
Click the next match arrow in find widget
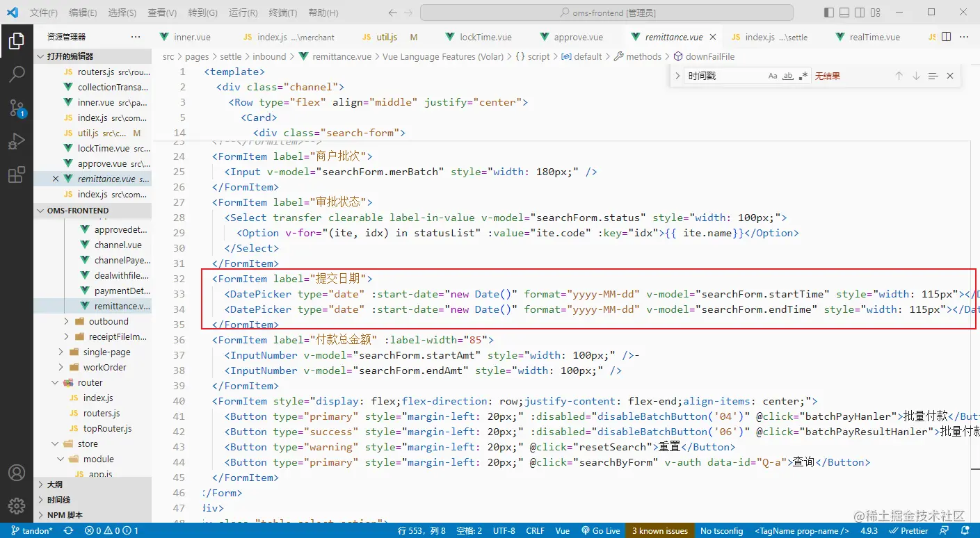915,76
